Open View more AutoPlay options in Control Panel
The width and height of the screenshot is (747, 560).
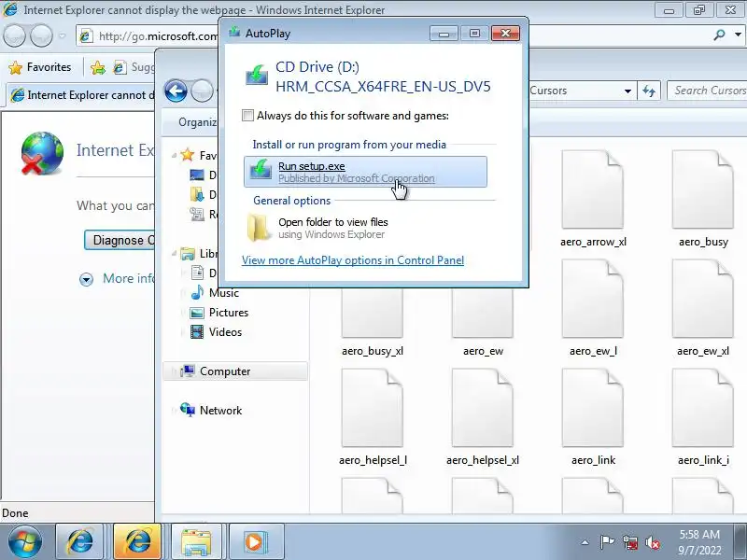point(353,260)
